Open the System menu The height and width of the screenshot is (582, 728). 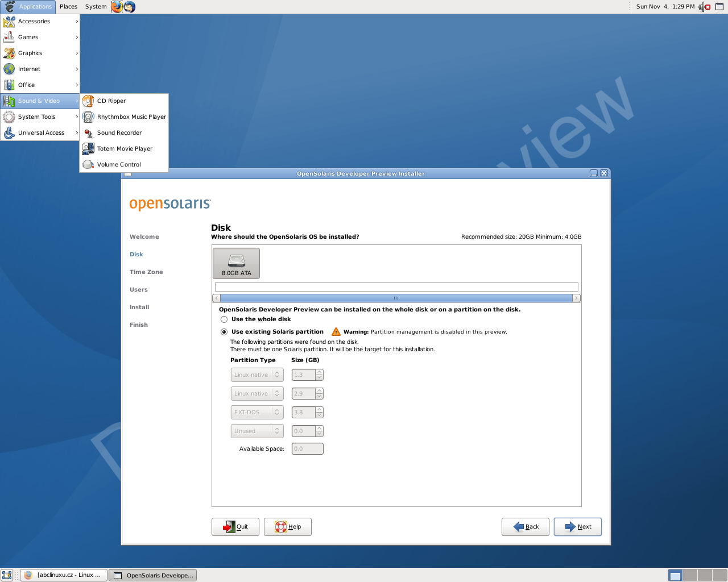(x=96, y=7)
